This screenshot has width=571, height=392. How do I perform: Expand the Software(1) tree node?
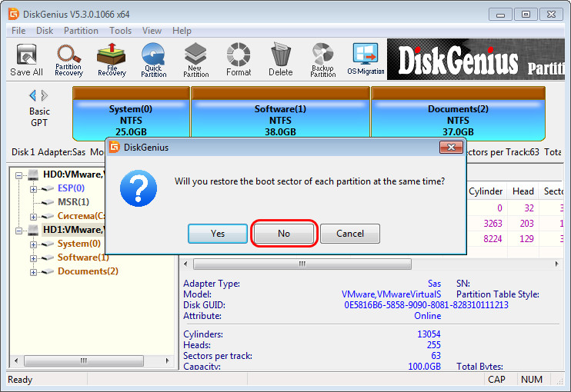33,258
